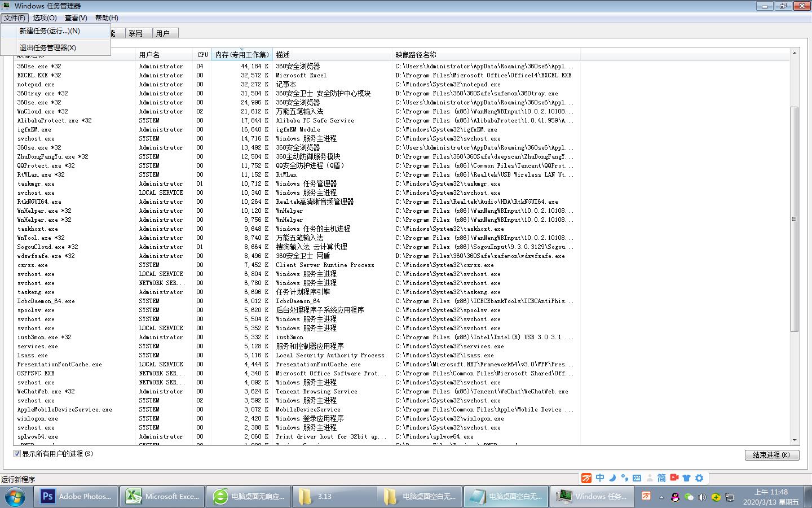This screenshot has height=508, width=812.
Task: Toggle the 简 simplified Chinese icon
Action: (x=661, y=478)
